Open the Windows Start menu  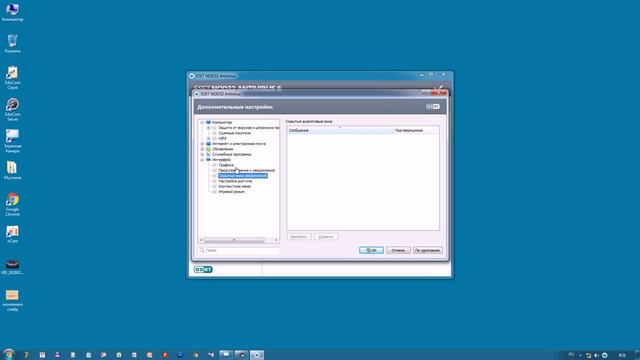tap(8, 354)
